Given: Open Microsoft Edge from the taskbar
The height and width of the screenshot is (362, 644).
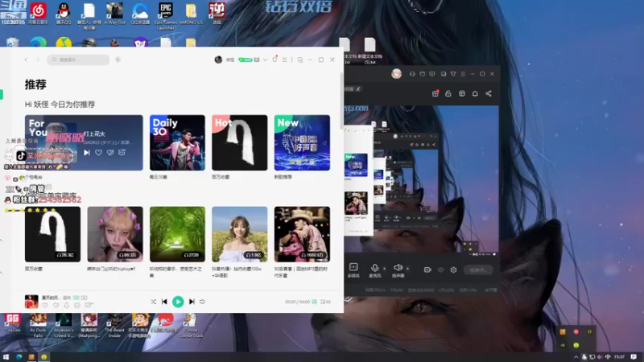Looking at the screenshot, I should [19, 357].
